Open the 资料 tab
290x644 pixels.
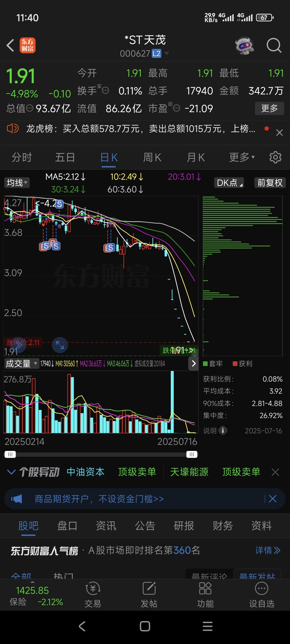(x=262, y=526)
